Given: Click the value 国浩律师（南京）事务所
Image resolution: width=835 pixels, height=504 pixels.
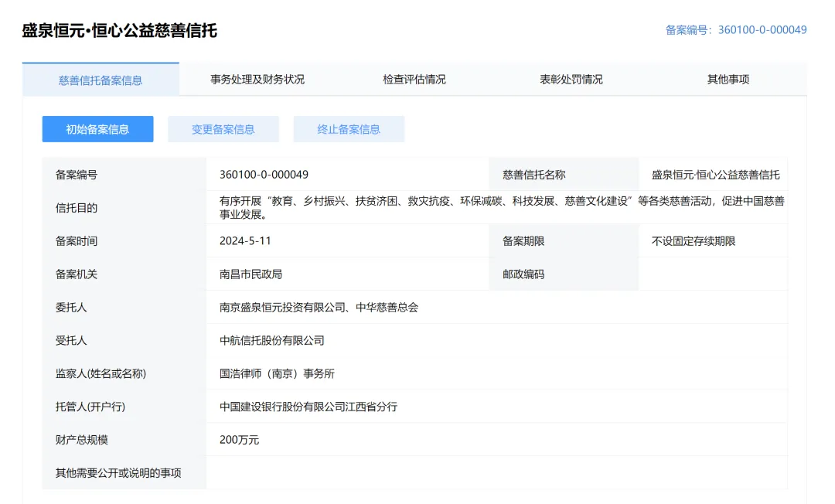Looking at the screenshot, I should pyautogui.click(x=277, y=373).
